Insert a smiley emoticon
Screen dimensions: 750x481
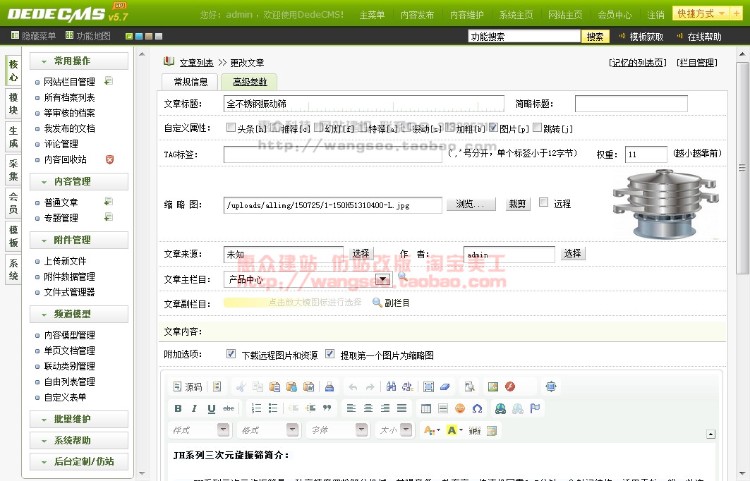click(x=460, y=408)
